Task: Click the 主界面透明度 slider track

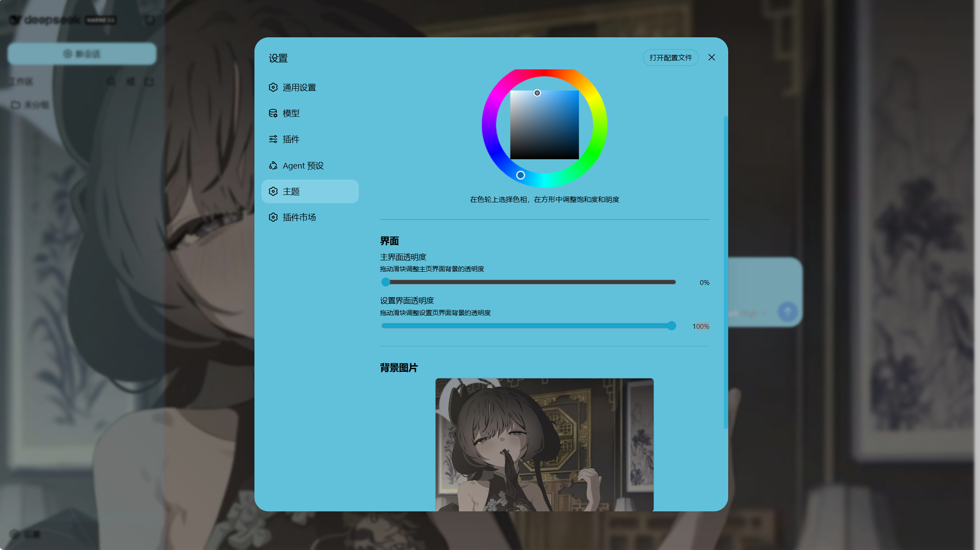Action: point(529,282)
